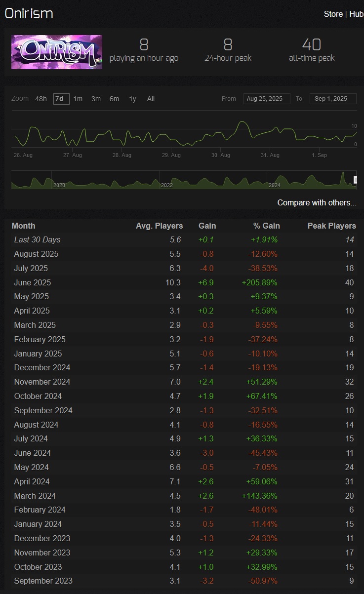The height and width of the screenshot is (594, 364).
Task: Click the Avg. Players column header
Action: 159,226
